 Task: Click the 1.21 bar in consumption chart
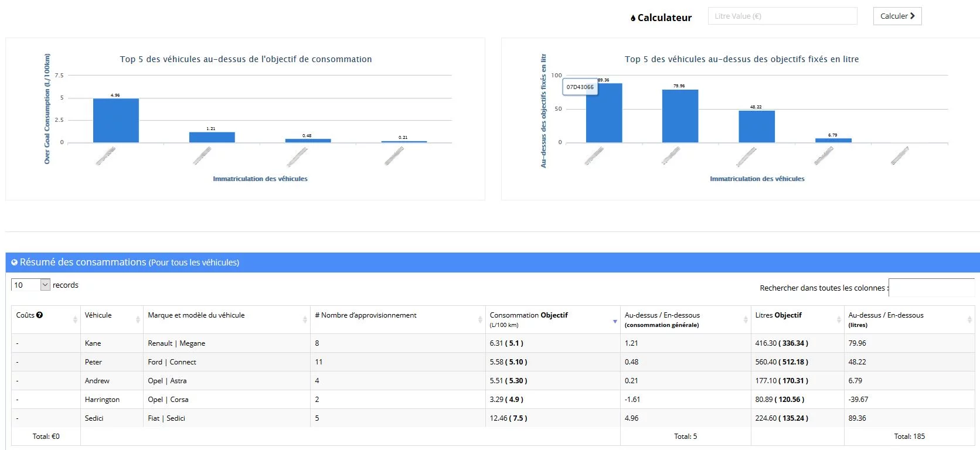[x=212, y=137]
